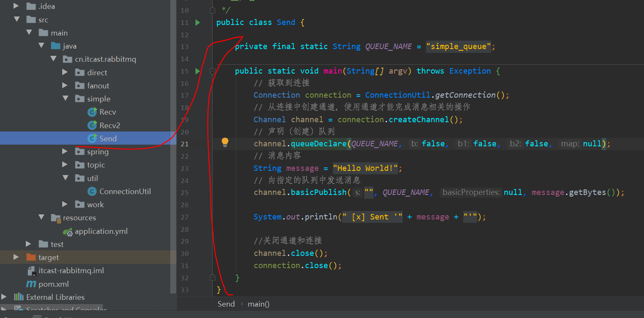This screenshot has width=644, height=318.
Task: Click the createChannel method call
Action: 419,120
